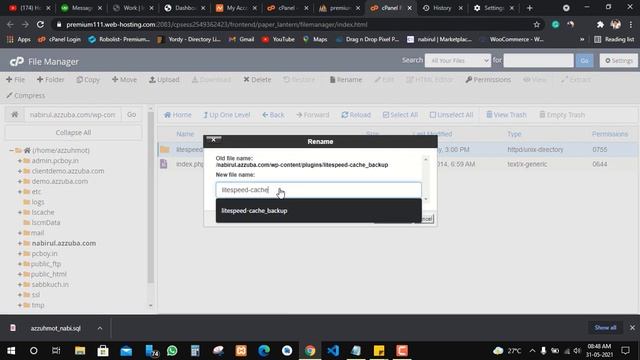Select the pcboy.in folder in tree
Image resolution: width=640 pixels, height=360 pixels.
44,253
